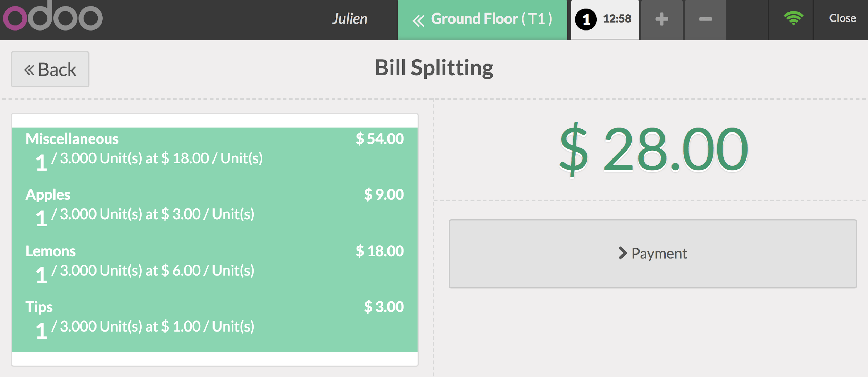This screenshot has width=868, height=377.
Task: Select the 12:58 order tab
Action: point(617,19)
